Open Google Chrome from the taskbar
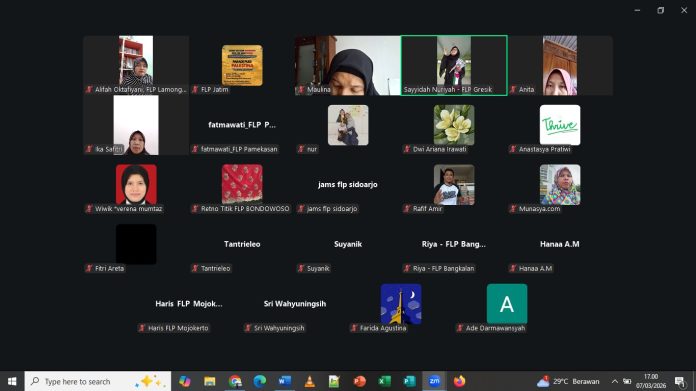The height and width of the screenshot is (391, 696). pyautogui.click(x=235, y=381)
